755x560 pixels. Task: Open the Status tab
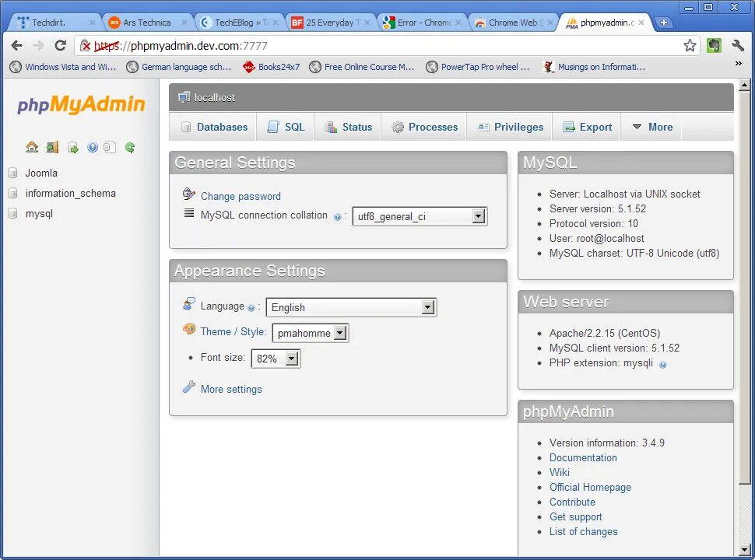coord(348,127)
